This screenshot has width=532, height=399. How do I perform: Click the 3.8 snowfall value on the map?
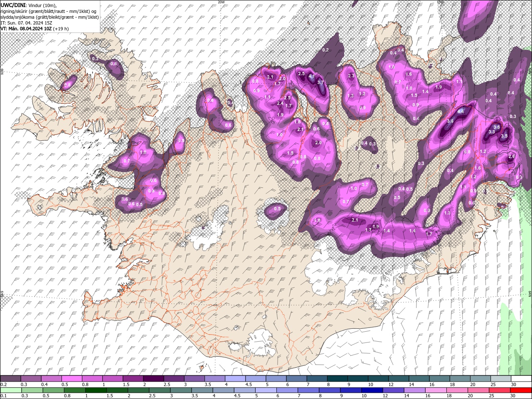(x=496, y=127)
